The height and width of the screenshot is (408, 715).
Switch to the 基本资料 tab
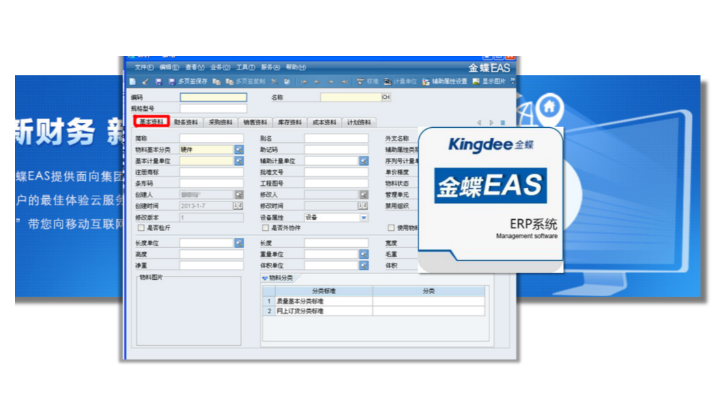(152, 122)
